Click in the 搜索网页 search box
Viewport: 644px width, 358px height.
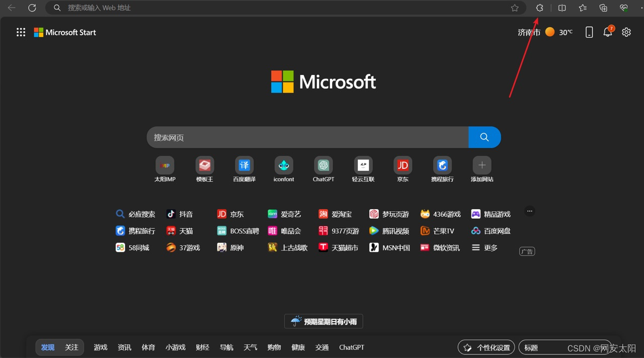point(307,137)
